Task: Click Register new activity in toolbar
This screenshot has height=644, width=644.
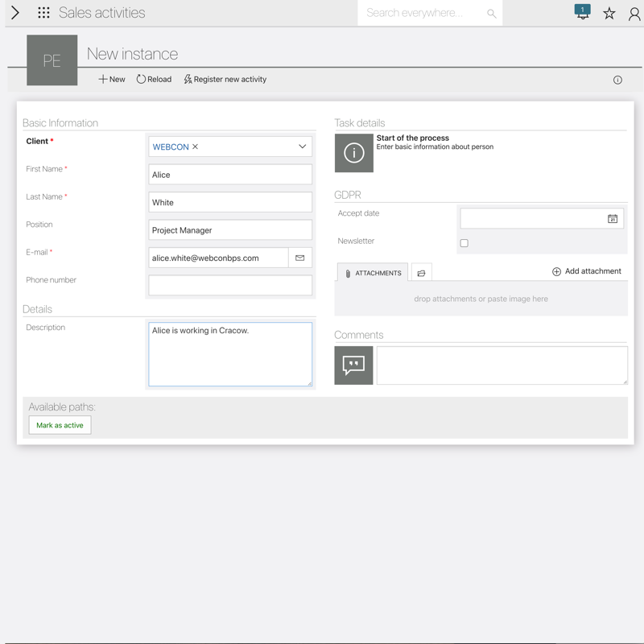Action: pyautogui.click(x=225, y=80)
